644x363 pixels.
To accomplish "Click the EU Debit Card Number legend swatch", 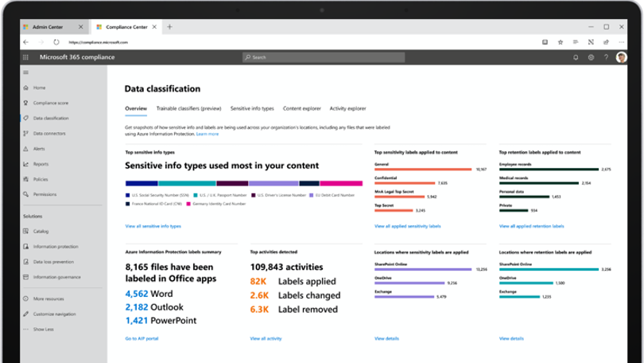I will tap(312, 195).
